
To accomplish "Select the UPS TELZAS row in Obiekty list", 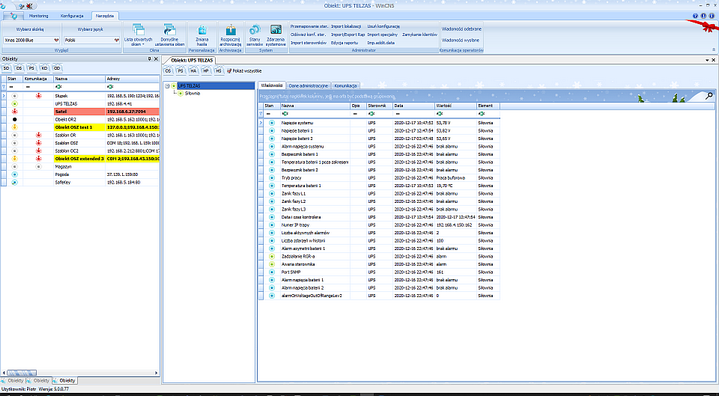I will click(80, 104).
